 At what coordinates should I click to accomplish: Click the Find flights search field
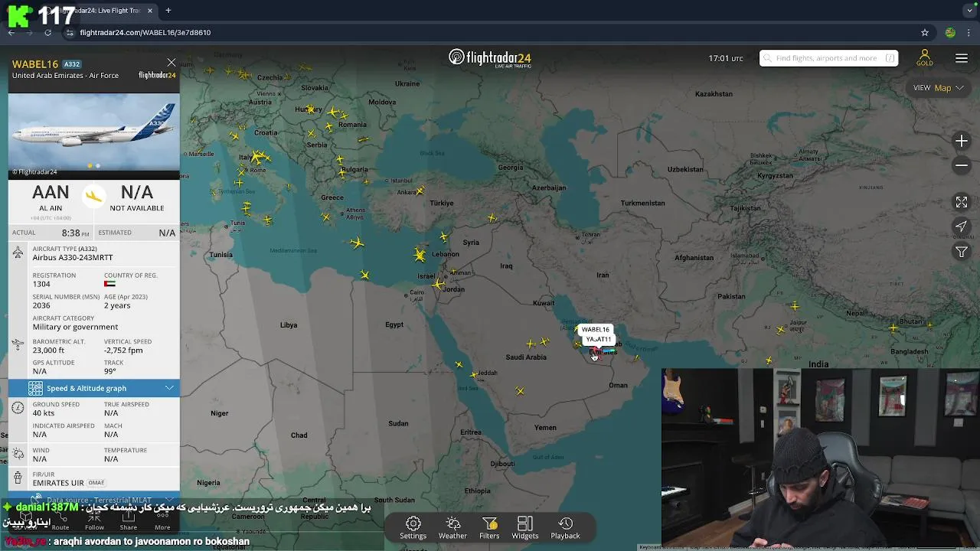tap(828, 58)
